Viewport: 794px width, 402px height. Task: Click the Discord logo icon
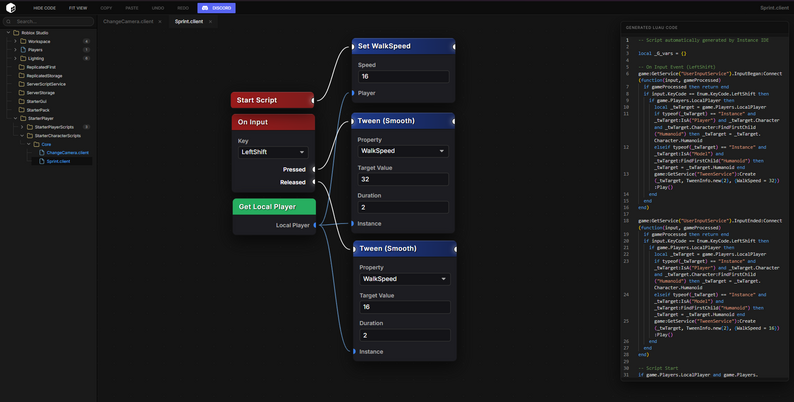[205, 8]
